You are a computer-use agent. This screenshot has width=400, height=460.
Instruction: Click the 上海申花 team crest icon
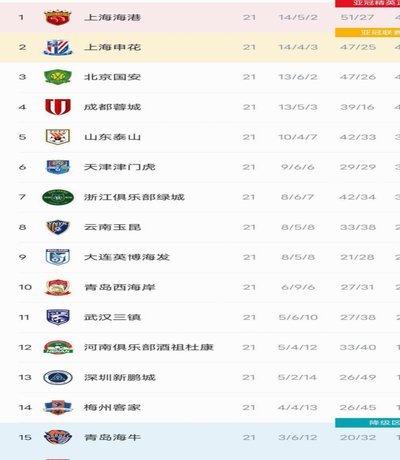click(58, 47)
